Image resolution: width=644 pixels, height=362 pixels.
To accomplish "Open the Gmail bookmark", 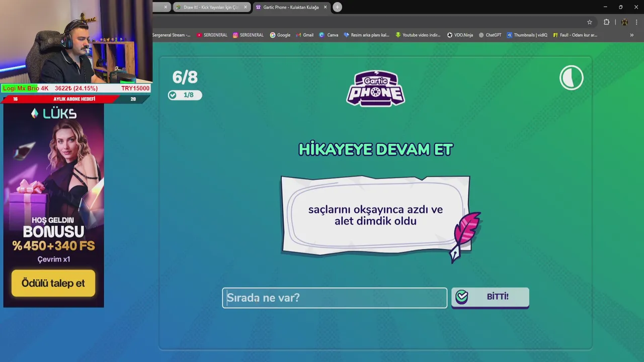I will tap(304, 35).
